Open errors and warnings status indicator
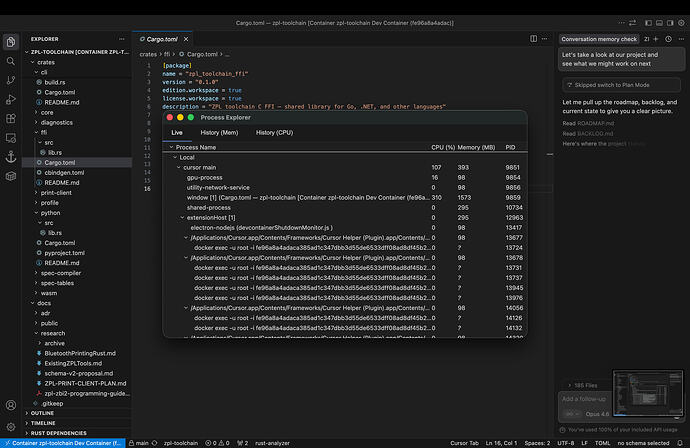The image size is (690, 448). 217,443
